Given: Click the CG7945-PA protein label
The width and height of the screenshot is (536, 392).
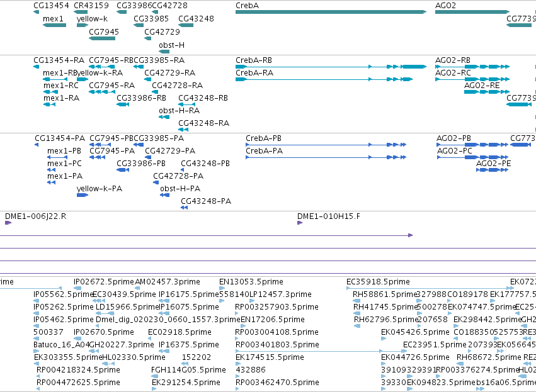Looking at the screenshot, I should click(112, 151).
